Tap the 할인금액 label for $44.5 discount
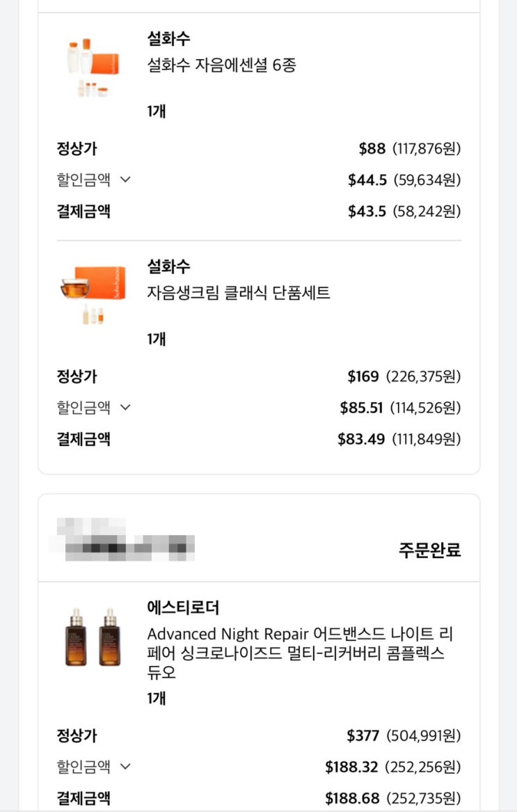 83,180
